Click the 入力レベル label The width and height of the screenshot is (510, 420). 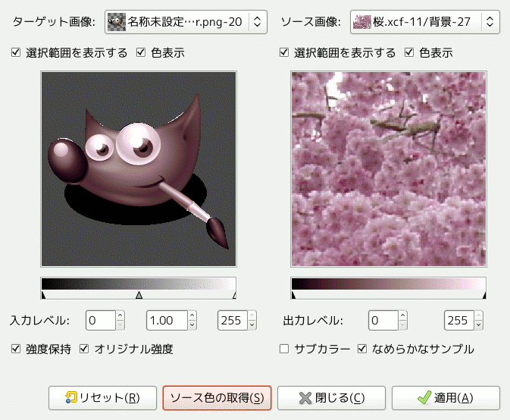point(39,321)
